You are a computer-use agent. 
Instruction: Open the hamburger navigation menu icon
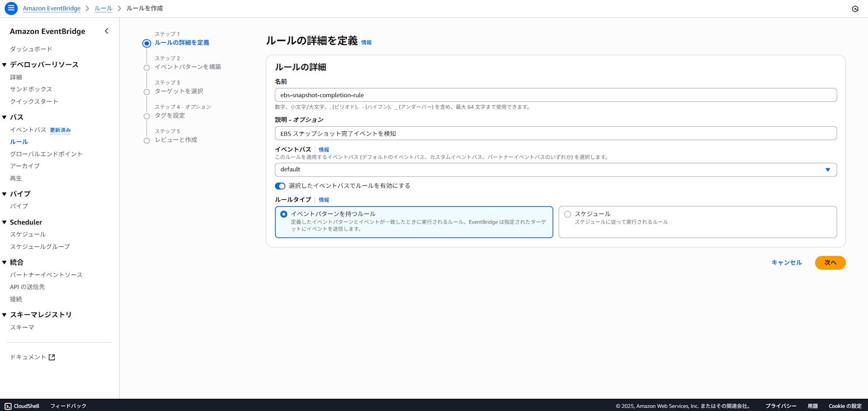pyautogui.click(x=11, y=8)
